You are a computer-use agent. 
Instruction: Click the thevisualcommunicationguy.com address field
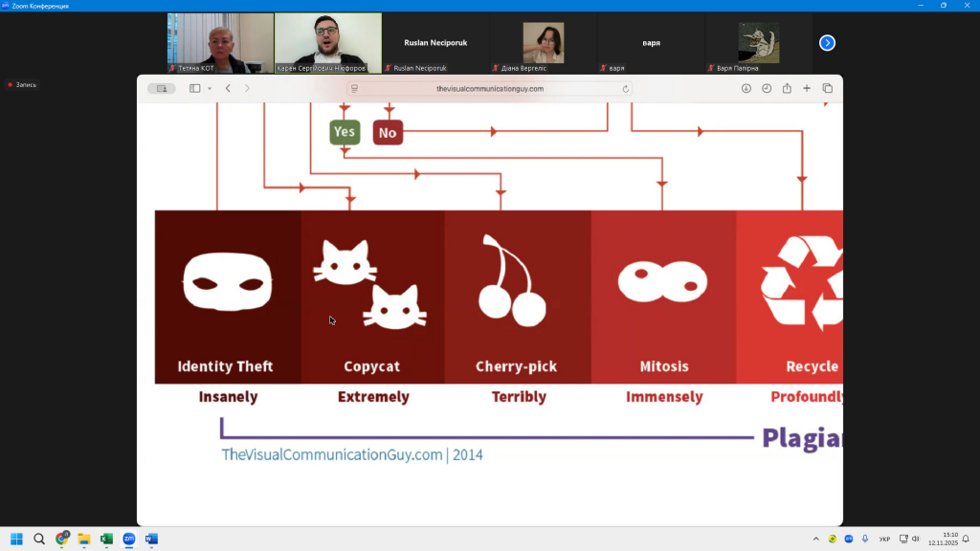489,89
